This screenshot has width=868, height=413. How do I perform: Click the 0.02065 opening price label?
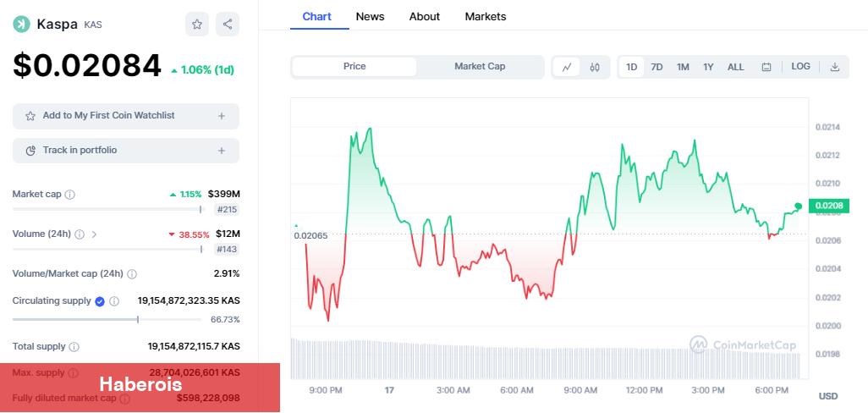coord(310,235)
